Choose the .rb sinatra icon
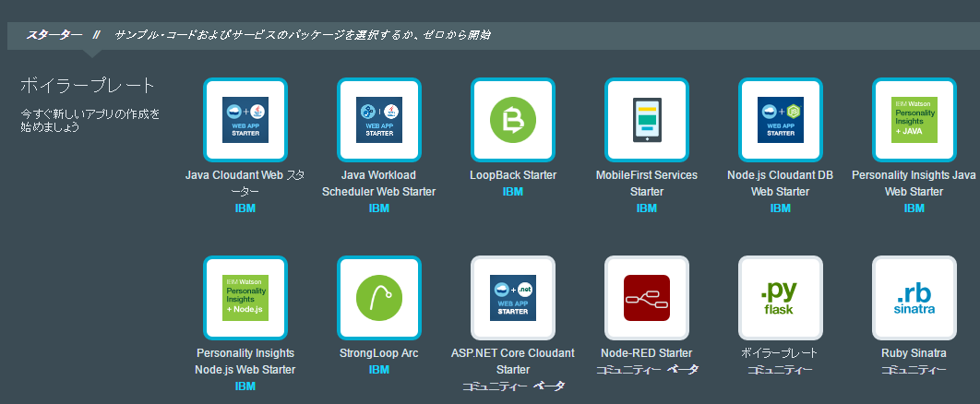This screenshot has width=980, height=404. [914, 298]
